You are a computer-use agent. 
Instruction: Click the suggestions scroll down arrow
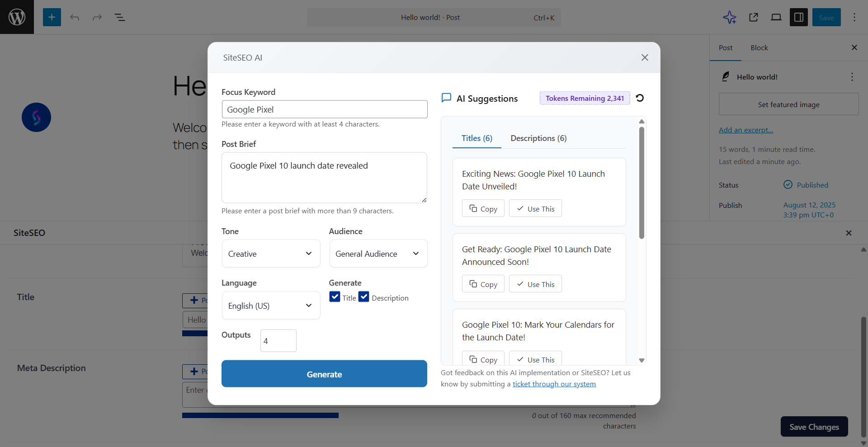pyautogui.click(x=642, y=360)
